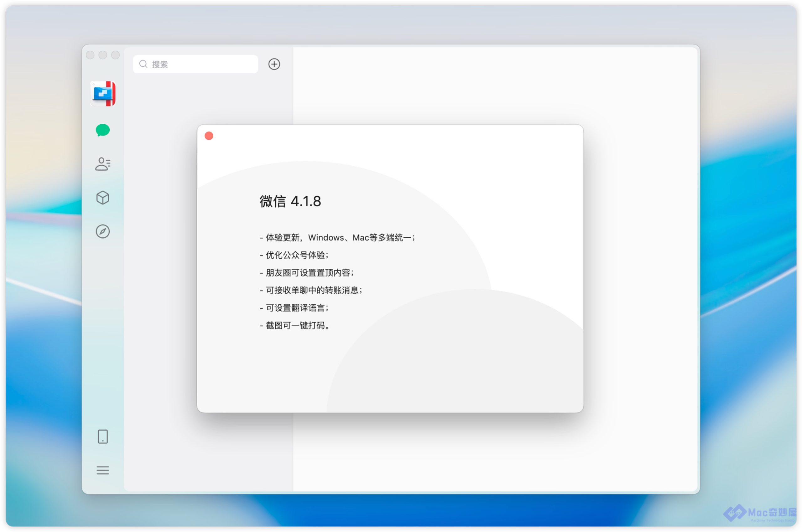Click the Windows、Mac等多端统一 release note line

338,237
